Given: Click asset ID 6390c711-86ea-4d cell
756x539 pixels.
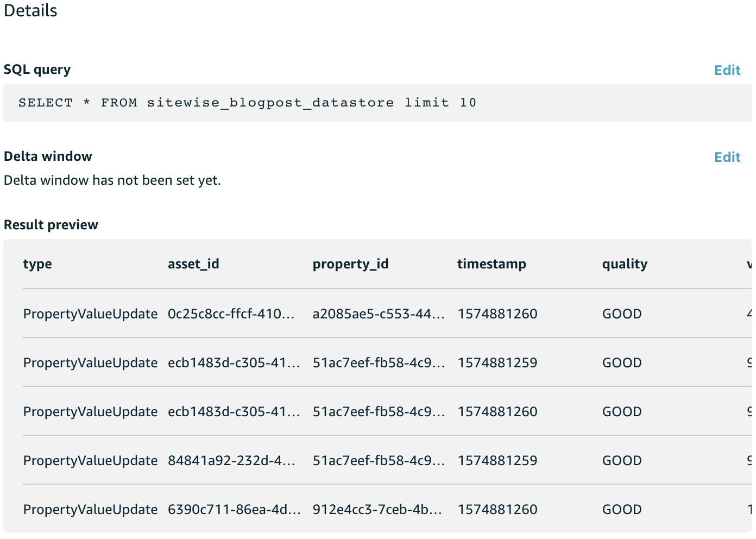Looking at the screenshot, I should 234,510.
